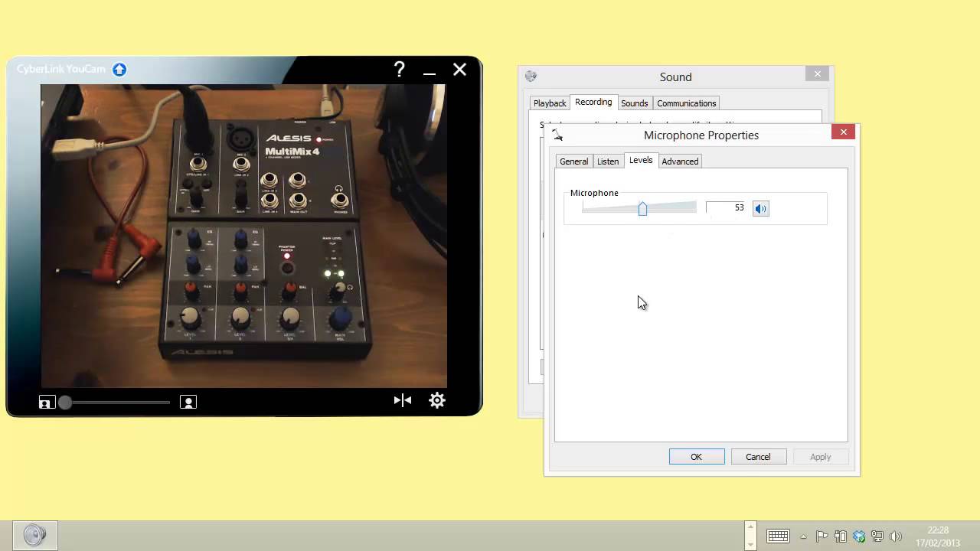
Task: Click the taskbar toolbar up arrow
Action: (x=750, y=527)
